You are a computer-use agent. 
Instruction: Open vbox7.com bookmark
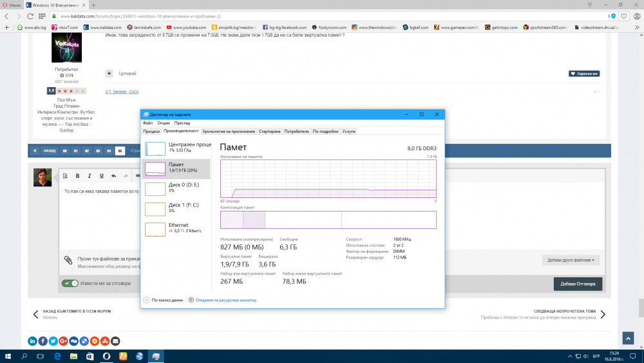[x=65, y=27]
